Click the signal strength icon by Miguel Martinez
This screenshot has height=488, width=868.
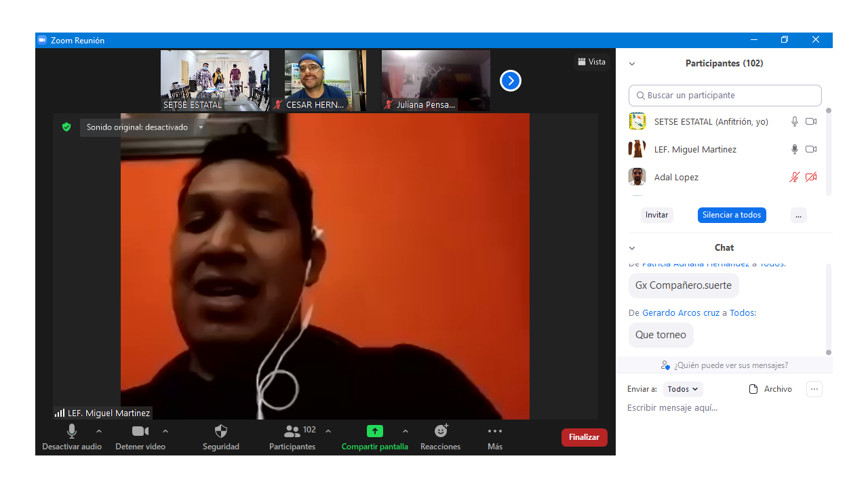[60, 413]
